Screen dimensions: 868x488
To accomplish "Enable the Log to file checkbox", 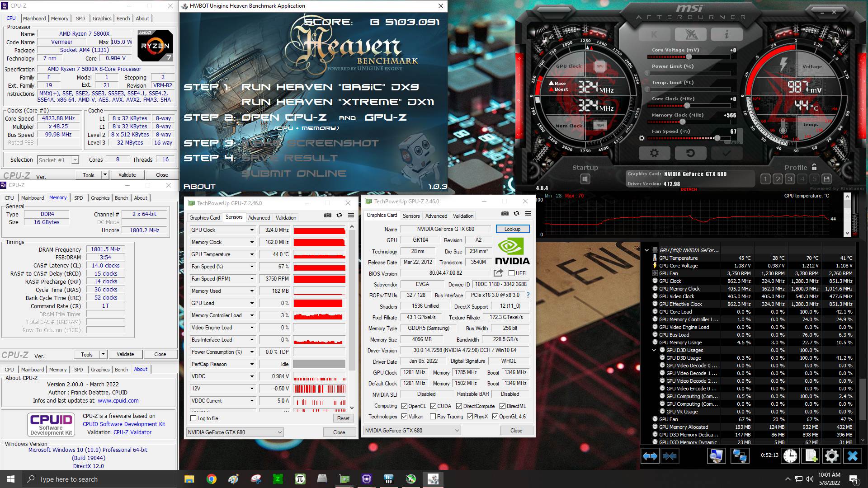I will [193, 418].
